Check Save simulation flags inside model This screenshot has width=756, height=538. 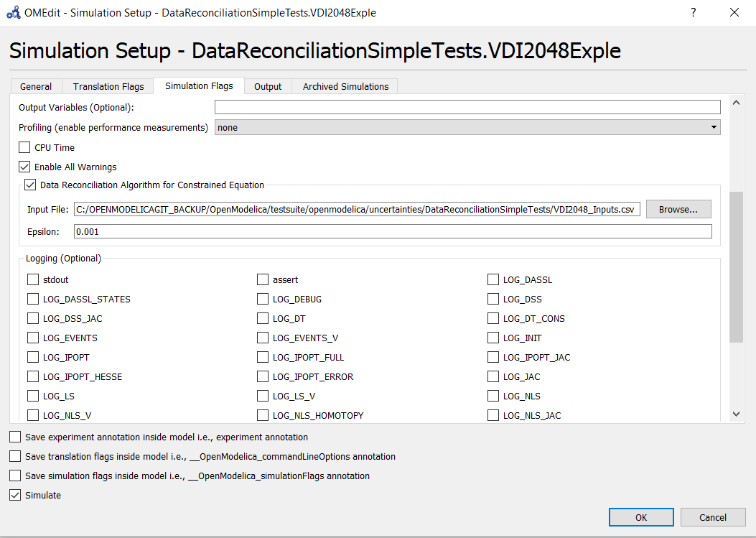coord(14,476)
